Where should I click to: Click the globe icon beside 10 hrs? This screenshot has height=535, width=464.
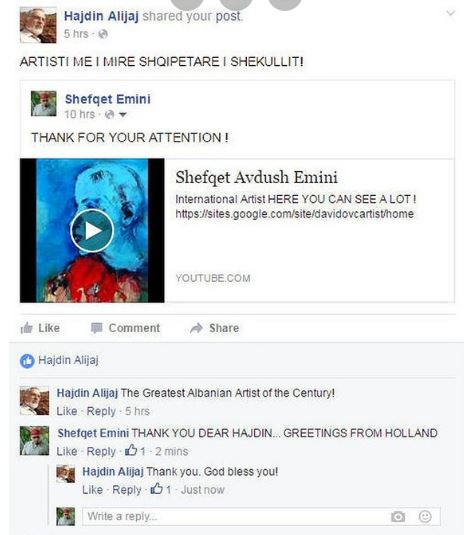[110, 114]
